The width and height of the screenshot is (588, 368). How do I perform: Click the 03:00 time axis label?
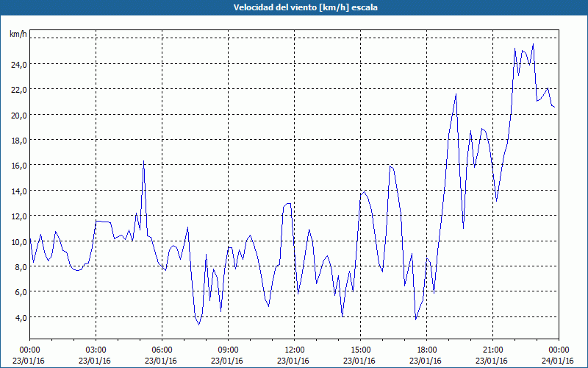(x=96, y=350)
